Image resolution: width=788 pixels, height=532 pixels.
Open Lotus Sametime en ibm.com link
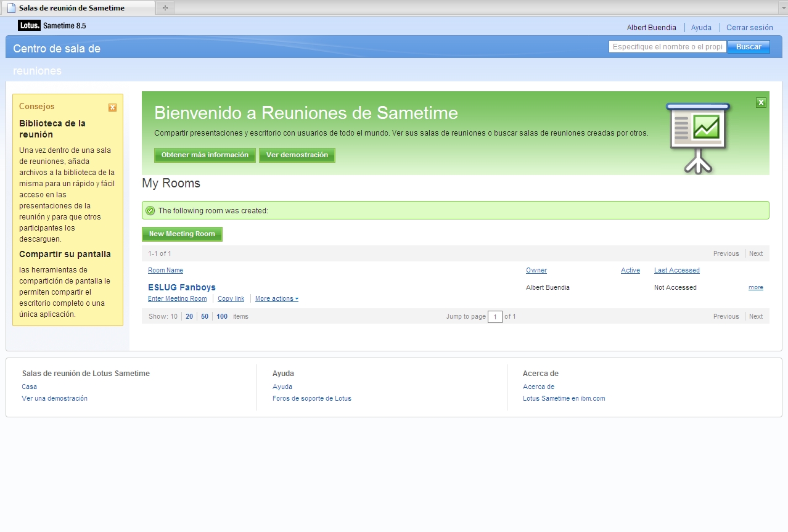[x=564, y=399]
